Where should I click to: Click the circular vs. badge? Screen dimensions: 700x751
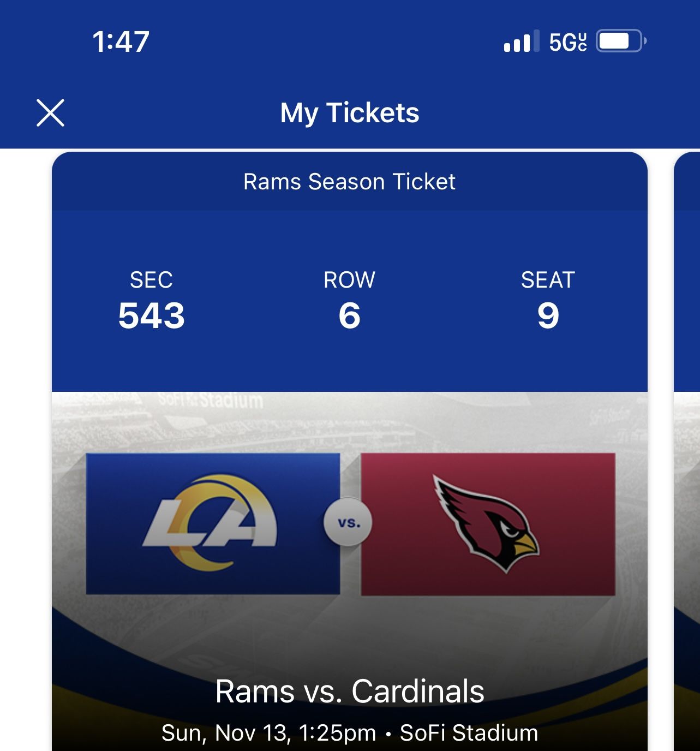click(x=348, y=523)
